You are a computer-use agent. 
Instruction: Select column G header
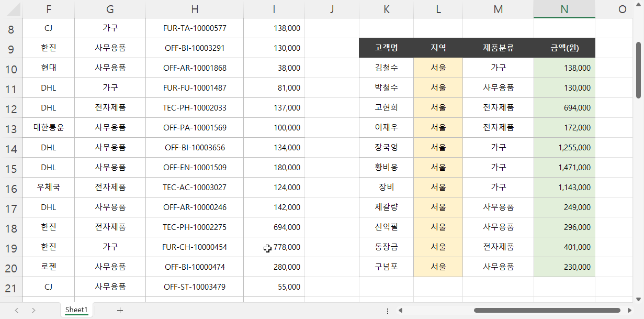(x=110, y=9)
